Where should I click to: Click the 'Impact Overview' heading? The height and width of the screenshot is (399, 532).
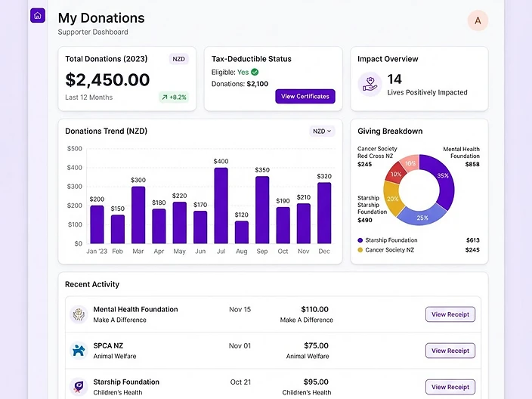[388, 59]
